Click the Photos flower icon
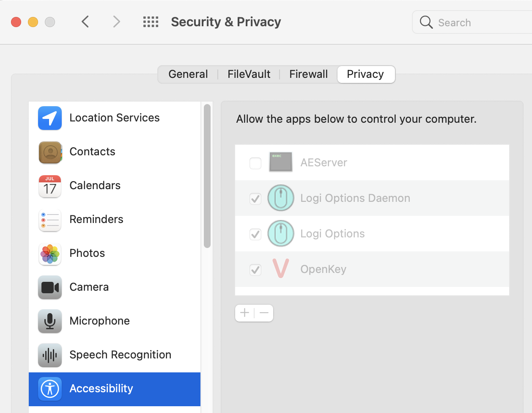 [x=50, y=253]
